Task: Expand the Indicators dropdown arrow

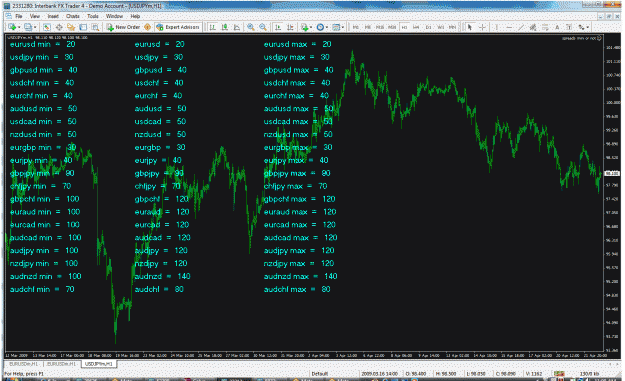Action: tap(311, 27)
